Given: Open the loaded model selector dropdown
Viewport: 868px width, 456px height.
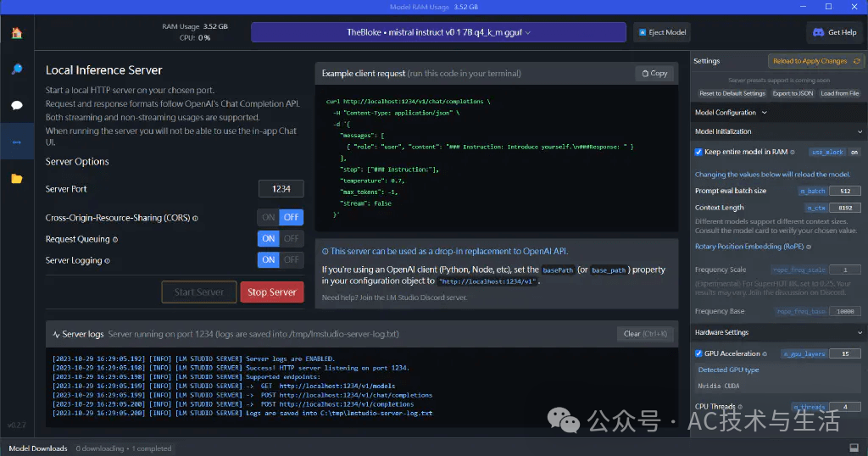Looking at the screenshot, I should (438, 32).
